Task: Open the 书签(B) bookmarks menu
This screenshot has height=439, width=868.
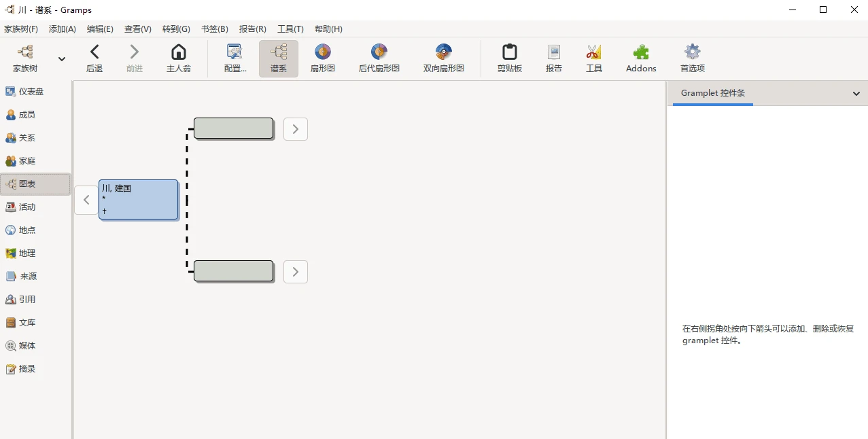Action: [214, 29]
